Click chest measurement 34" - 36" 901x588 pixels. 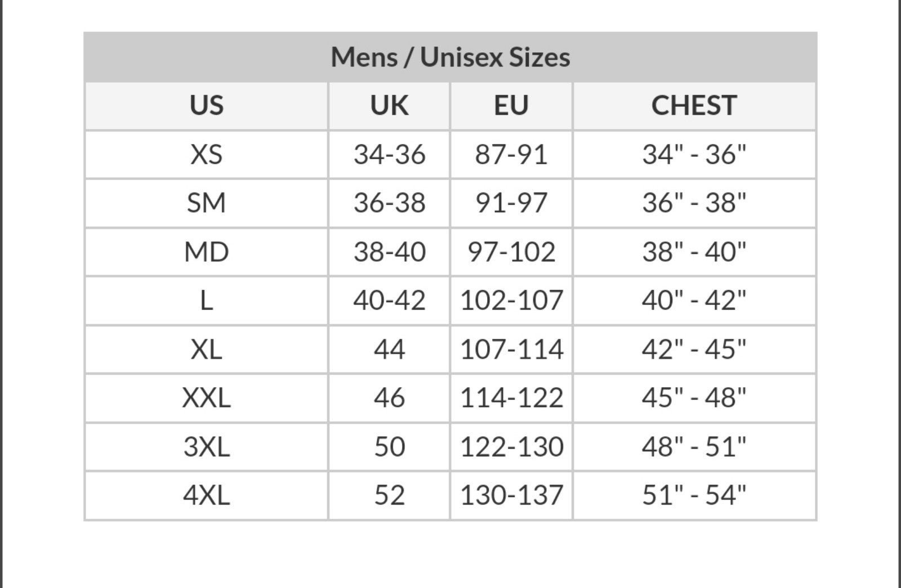click(x=694, y=155)
